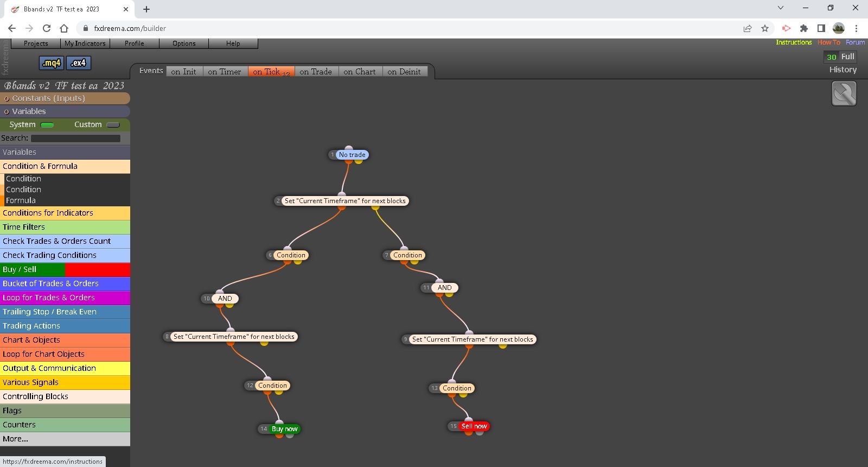The width and height of the screenshot is (868, 467).
Task: Switch to the on Init tab
Action: (x=183, y=72)
